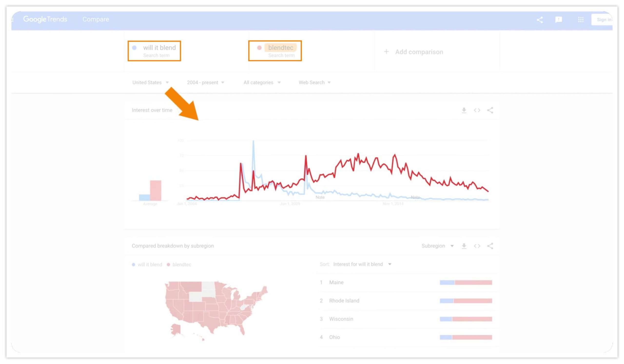Screen dimensions: 624x364
Task: Click embed icon for subregion breakdown
Action: click(477, 246)
